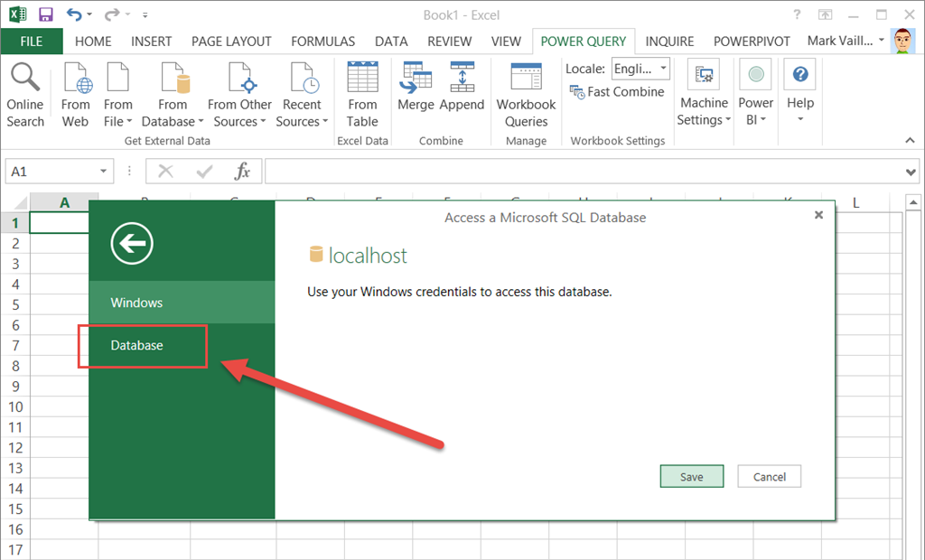
Task: Click the back arrow in the dialog
Action: tap(132, 242)
